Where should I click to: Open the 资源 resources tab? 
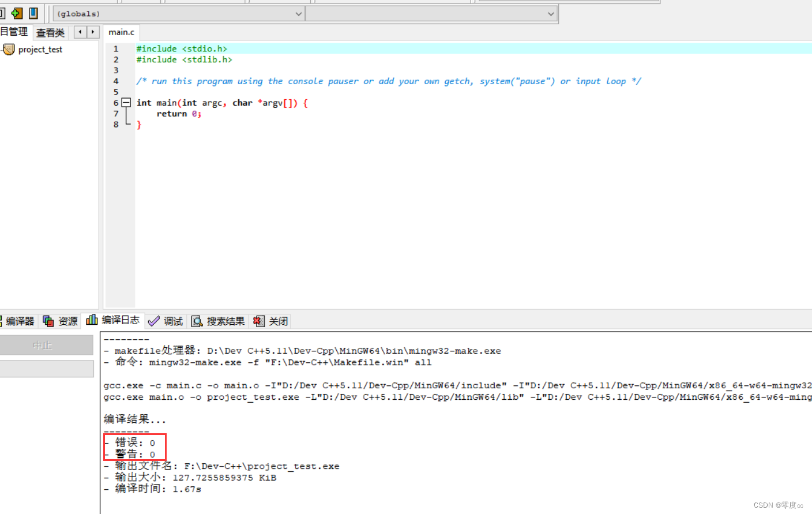tap(60, 321)
